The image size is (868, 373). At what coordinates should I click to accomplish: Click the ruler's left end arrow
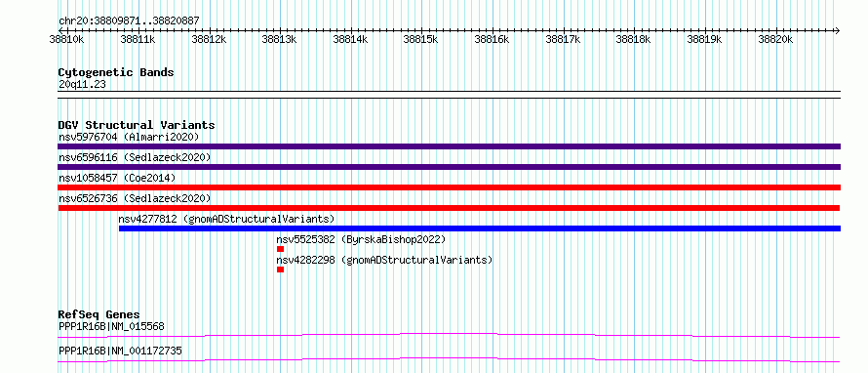tap(60, 30)
